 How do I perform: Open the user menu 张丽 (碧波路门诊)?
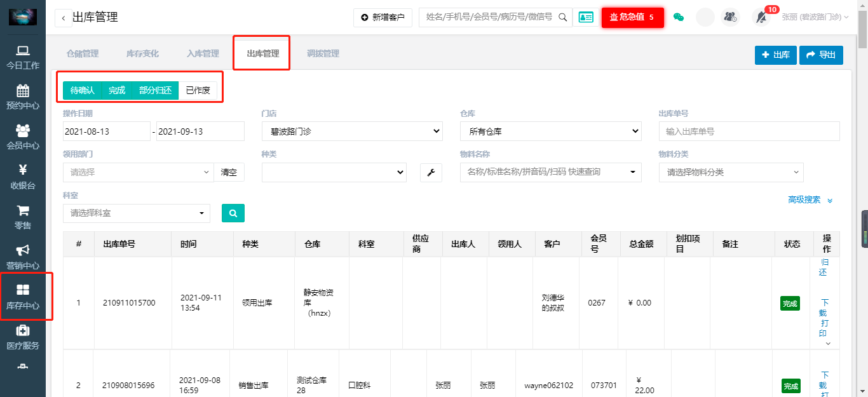815,17
